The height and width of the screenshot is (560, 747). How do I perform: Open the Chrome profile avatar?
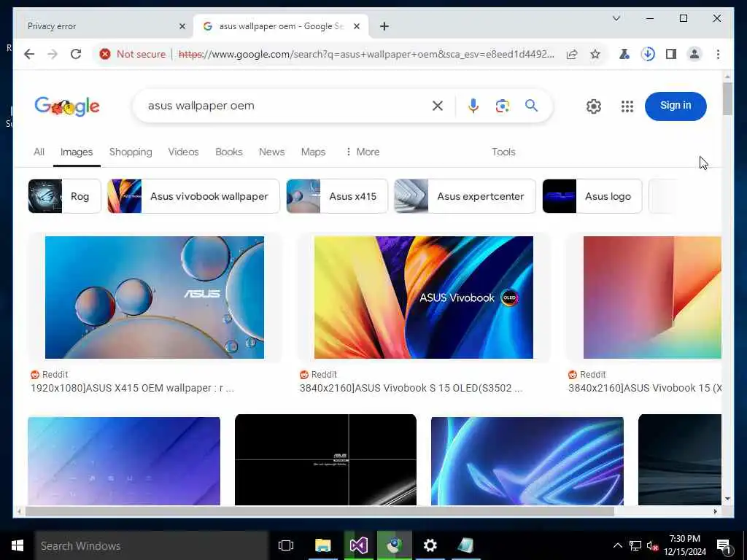tap(694, 54)
